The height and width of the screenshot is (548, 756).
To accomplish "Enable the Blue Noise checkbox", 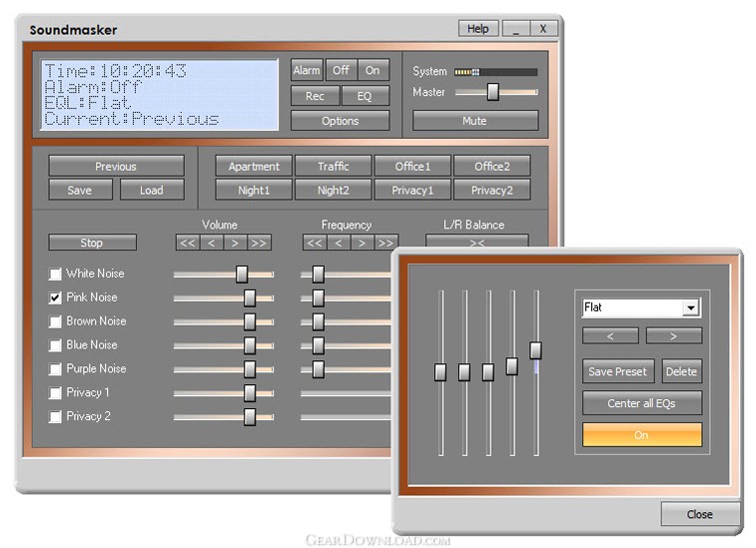I will point(56,345).
